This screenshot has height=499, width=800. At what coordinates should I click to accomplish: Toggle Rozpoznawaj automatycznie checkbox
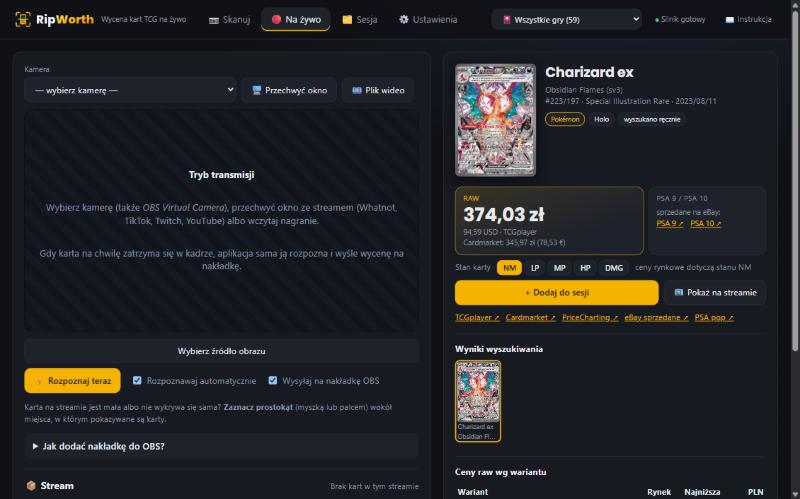coord(137,380)
